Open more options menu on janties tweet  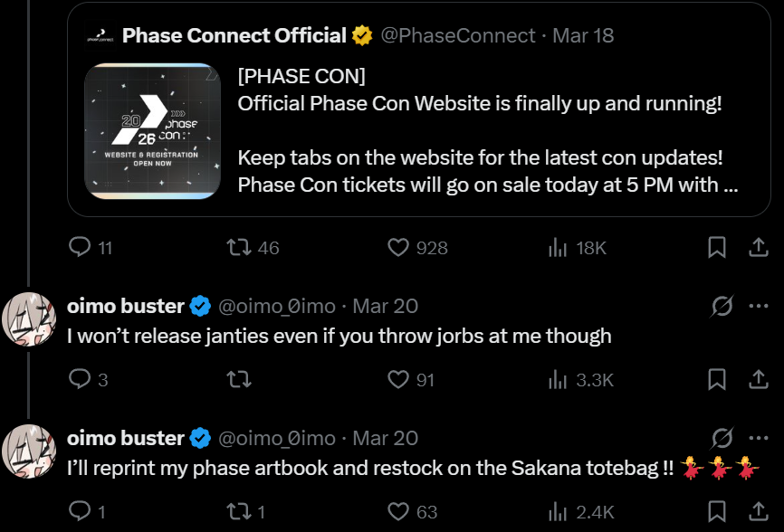[x=759, y=306]
